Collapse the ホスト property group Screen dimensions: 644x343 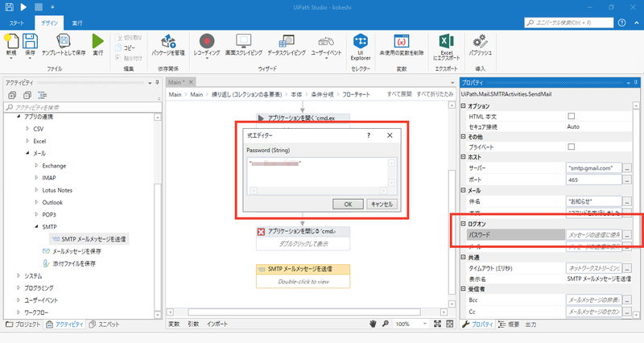(x=464, y=157)
